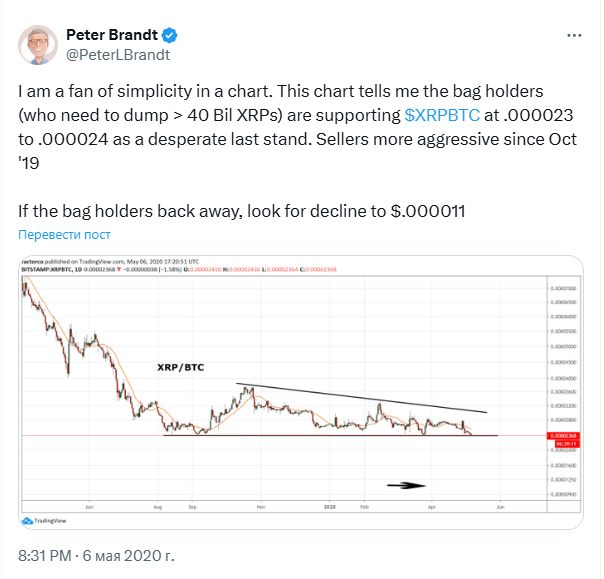Open the three-dot more options menu
This screenshot has width=604, height=579.
574,35
